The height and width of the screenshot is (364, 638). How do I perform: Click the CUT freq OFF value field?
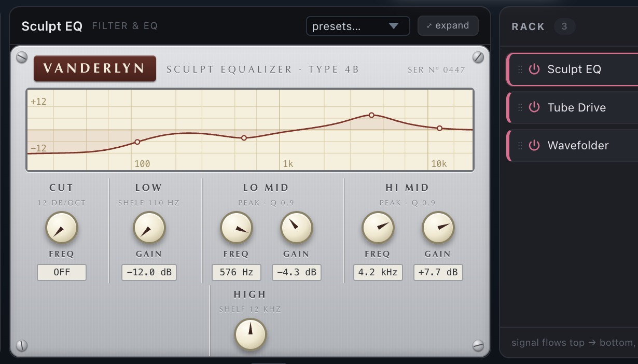[62, 272]
